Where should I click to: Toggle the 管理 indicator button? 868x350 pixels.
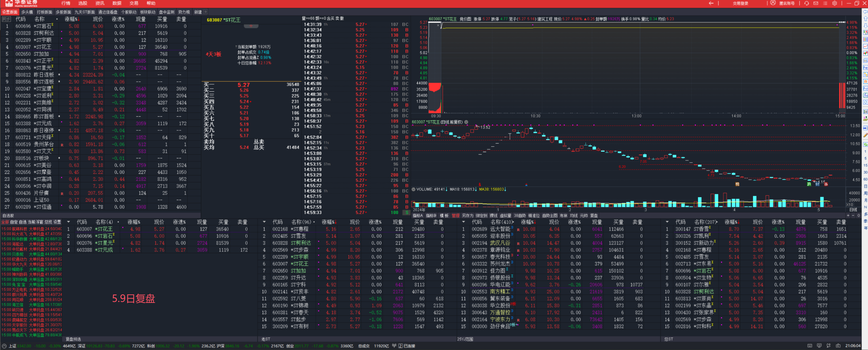coord(455,216)
